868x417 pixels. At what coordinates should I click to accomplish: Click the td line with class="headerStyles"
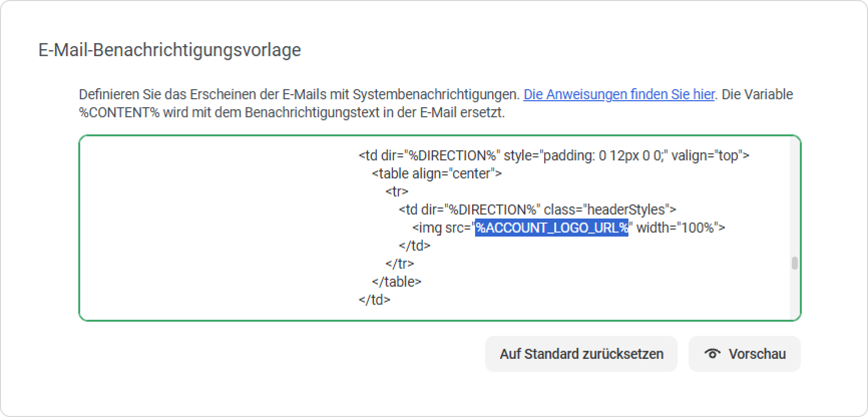537,210
